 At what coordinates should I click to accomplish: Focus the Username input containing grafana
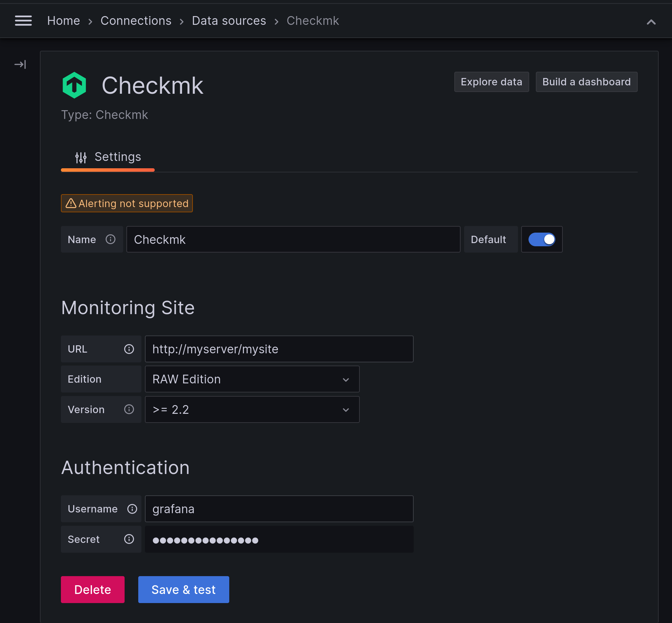tap(279, 509)
